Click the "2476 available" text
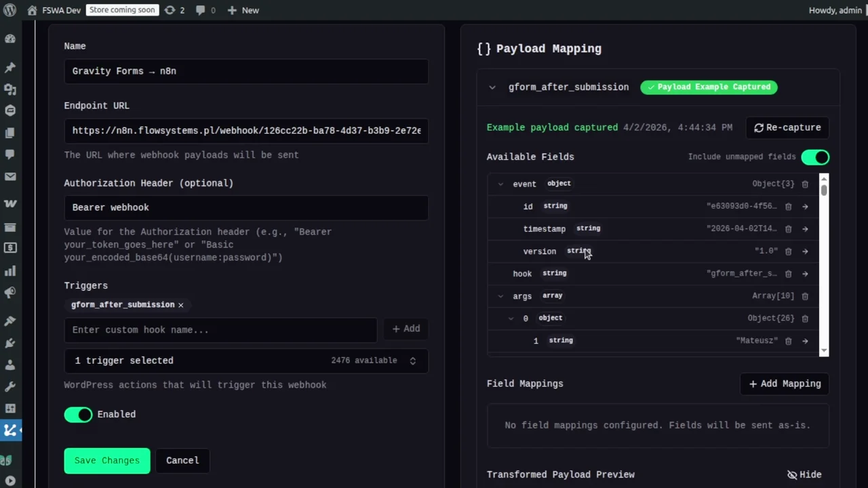The height and width of the screenshot is (488, 868). [x=364, y=361]
